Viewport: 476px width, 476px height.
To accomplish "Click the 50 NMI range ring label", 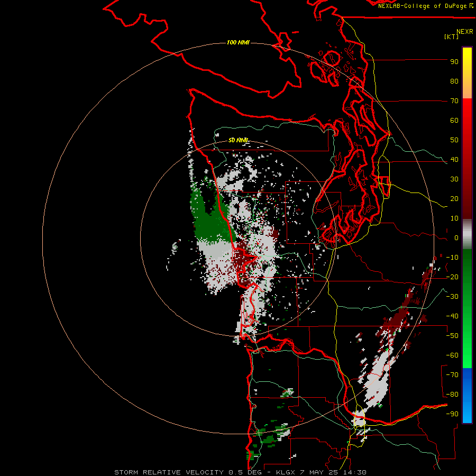I will coord(238,140).
